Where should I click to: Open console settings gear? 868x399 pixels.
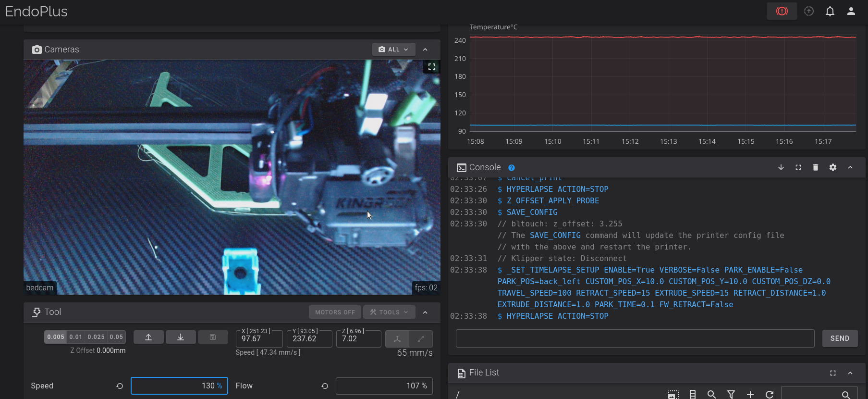coord(832,167)
